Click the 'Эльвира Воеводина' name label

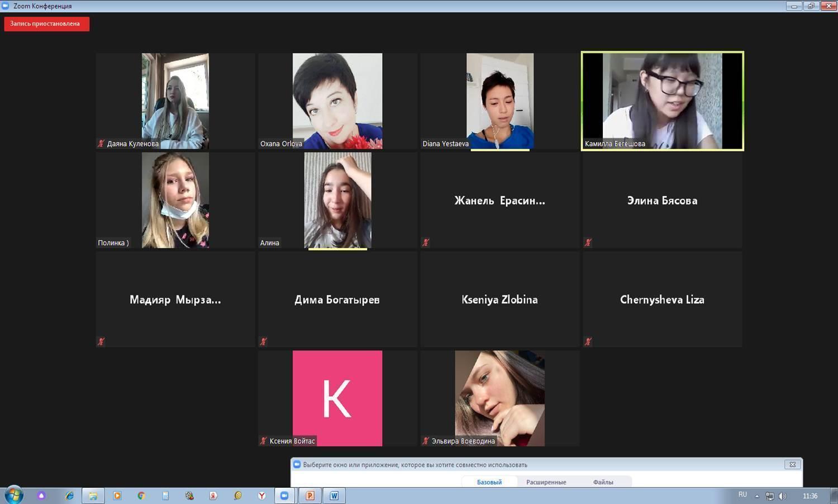pyautogui.click(x=463, y=441)
